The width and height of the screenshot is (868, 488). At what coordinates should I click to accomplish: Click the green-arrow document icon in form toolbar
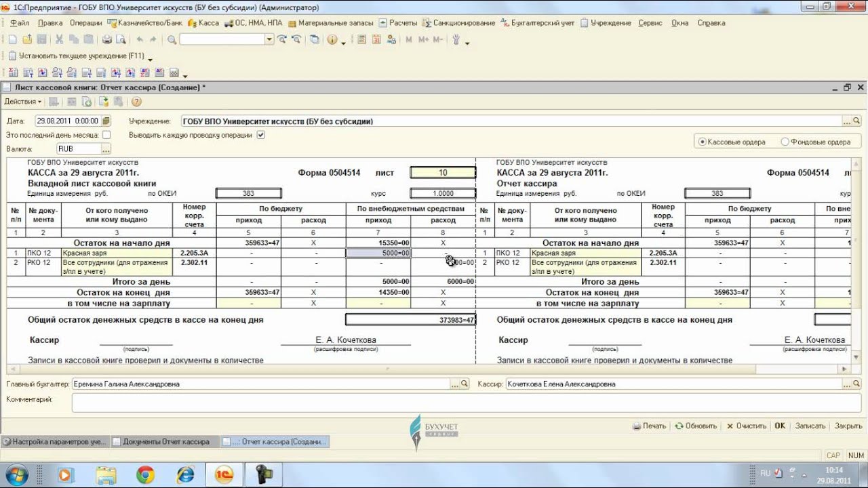coord(104,102)
